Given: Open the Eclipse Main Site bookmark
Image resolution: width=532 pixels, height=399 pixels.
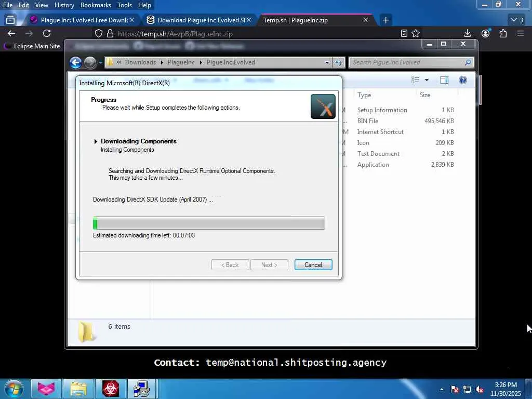Looking at the screenshot, I should click(32, 46).
